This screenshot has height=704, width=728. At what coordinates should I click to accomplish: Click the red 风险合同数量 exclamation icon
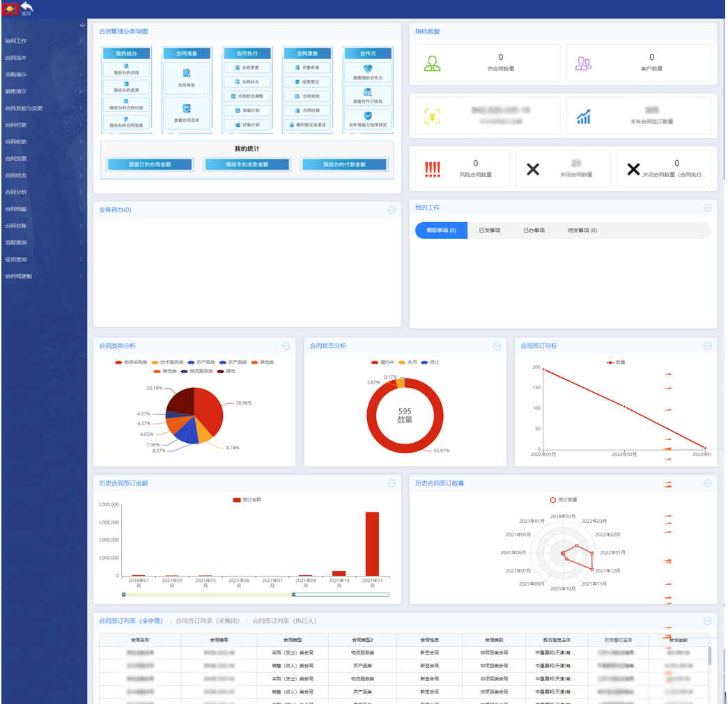432,169
